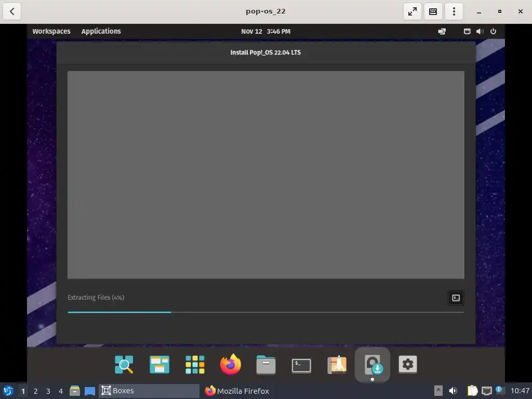Open the Files manager from the dock

pyautogui.click(x=265, y=365)
